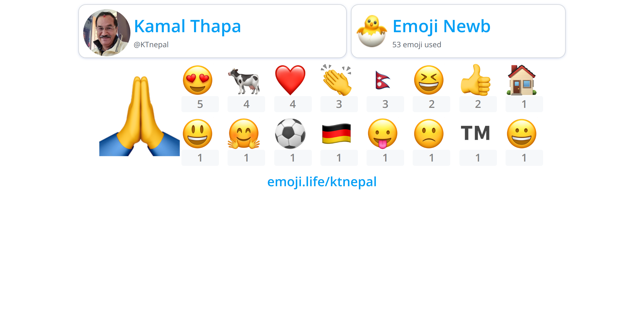Click the @KTnepal handle text

(151, 45)
